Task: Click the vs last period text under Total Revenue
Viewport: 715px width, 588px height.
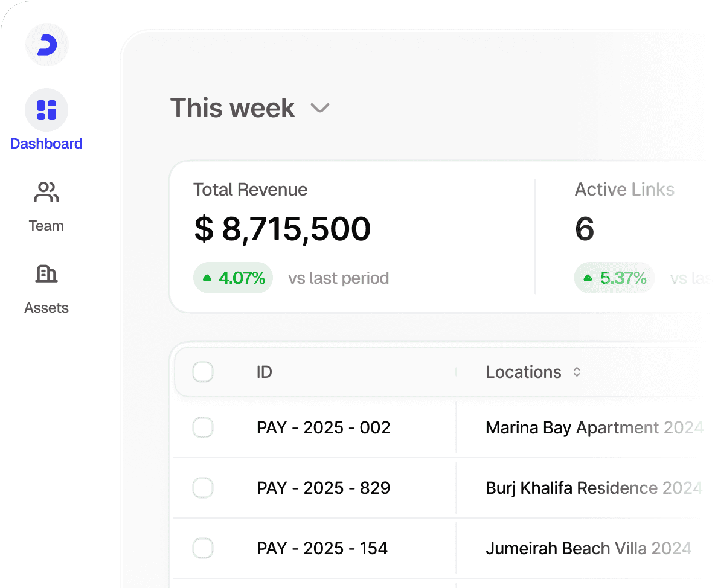Action: pos(338,278)
